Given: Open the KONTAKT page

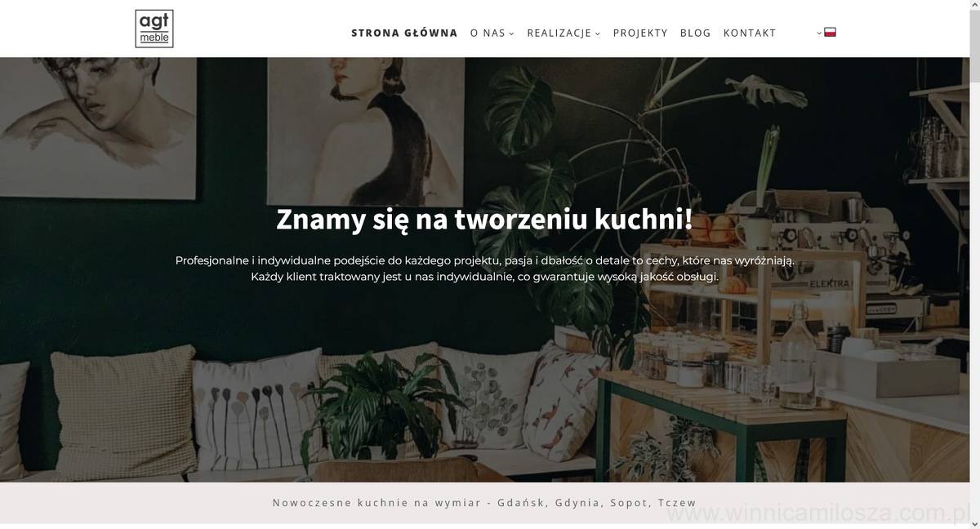Looking at the screenshot, I should (x=750, y=33).
